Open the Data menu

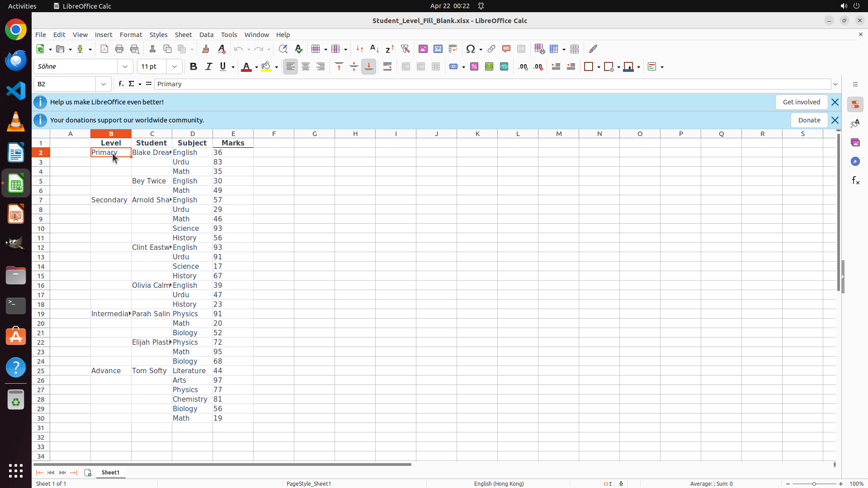[x=206, y=35]
